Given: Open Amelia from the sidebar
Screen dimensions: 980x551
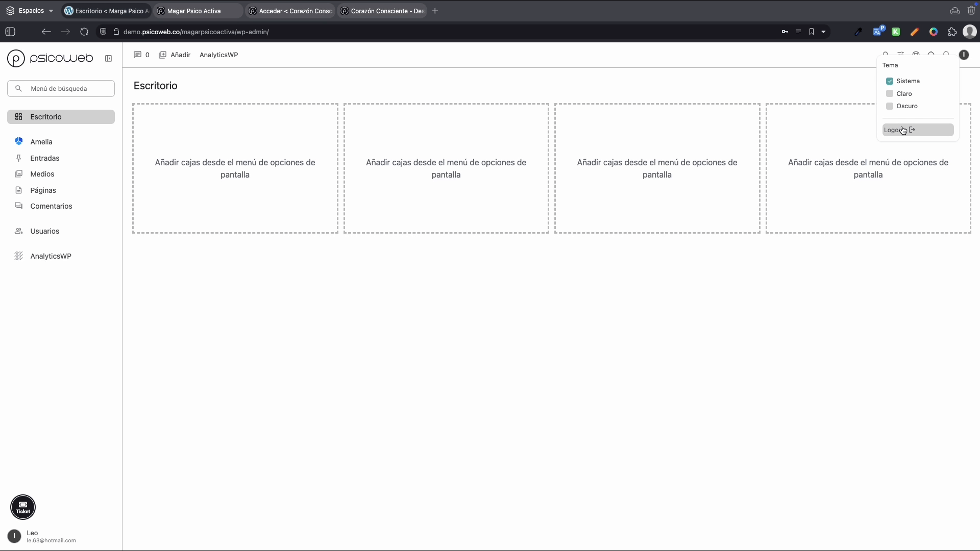Looking at the screenshot, I should pyautogui.click(x=41, y=142).
